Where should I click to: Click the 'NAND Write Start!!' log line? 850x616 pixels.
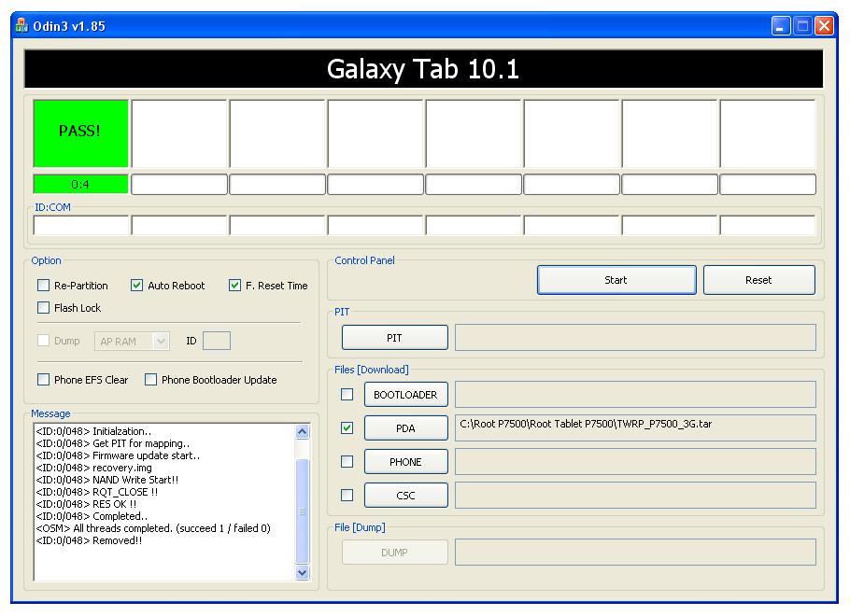click(x=106, y=480)
